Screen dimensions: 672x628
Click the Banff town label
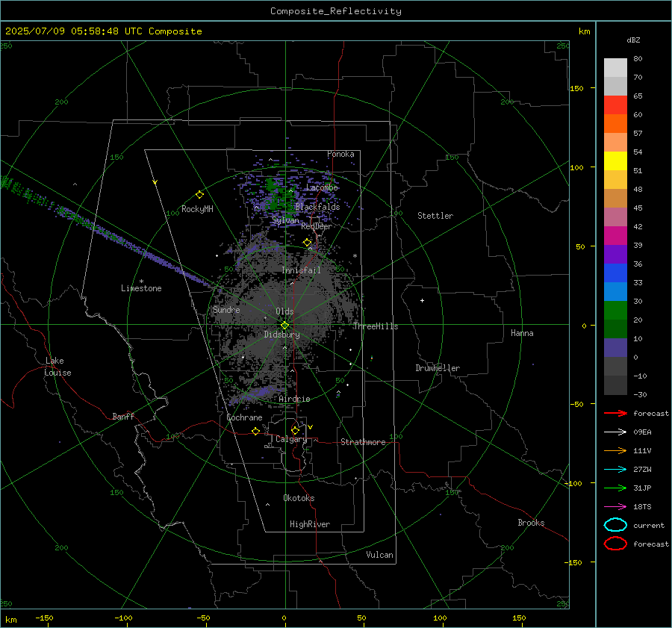[x=123, y=417]
